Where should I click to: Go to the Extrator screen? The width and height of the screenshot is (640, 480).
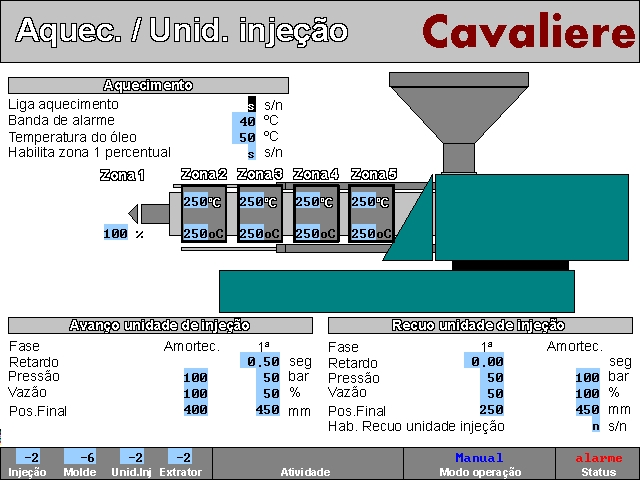click(180, 463)
